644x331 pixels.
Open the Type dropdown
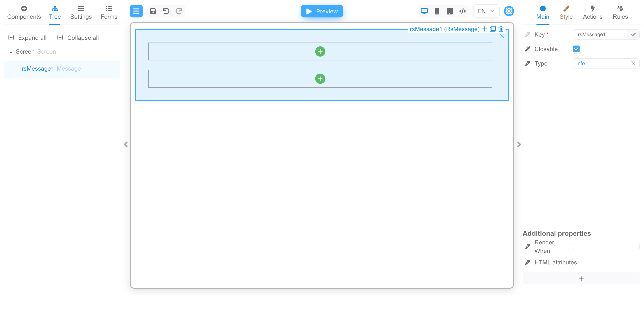(602, 63)
